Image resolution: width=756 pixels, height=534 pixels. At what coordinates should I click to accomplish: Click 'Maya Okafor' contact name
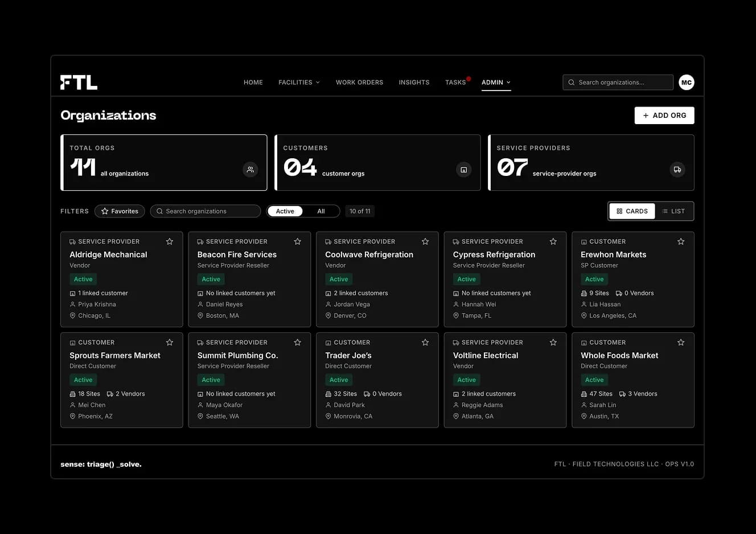click(x=224, y=405)
